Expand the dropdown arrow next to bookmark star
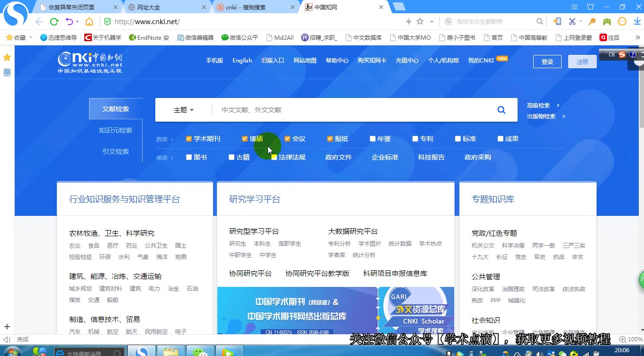644x356 pixels. coord(431,22)
